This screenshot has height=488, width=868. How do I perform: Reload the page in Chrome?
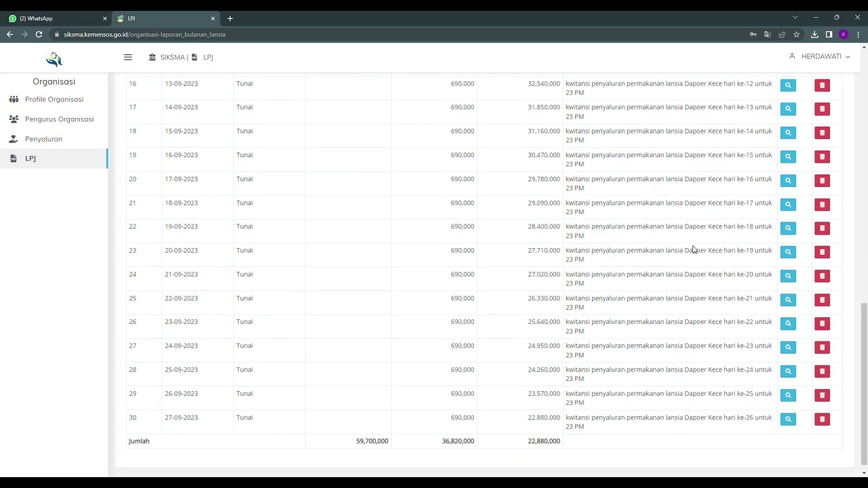tap(39, 35)
